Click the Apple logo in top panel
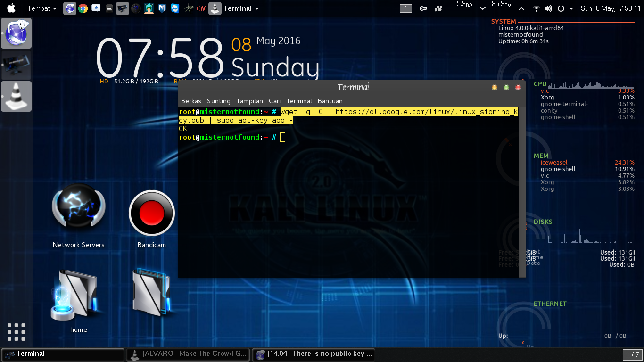 pos(11,8)
